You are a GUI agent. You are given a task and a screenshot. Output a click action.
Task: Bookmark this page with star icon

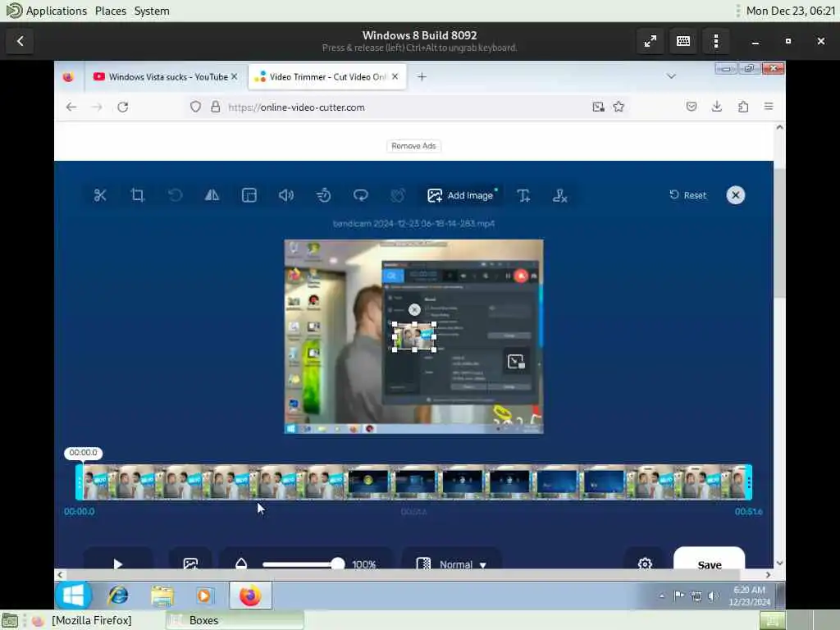(x=619, y=107)
